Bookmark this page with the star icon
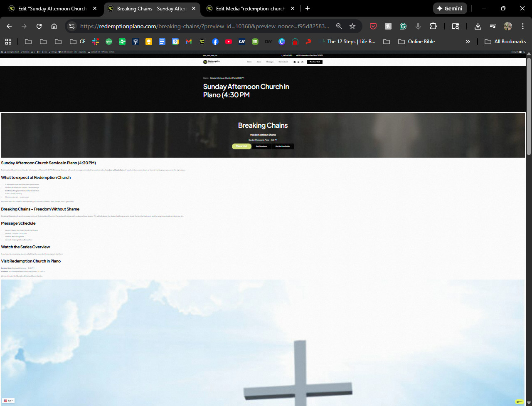 pos(352,26)
